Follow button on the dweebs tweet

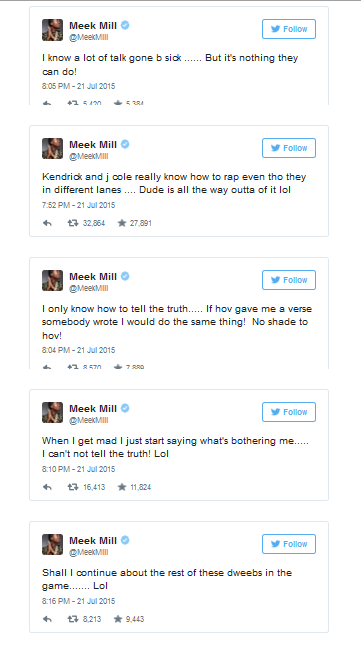[289, 544]
